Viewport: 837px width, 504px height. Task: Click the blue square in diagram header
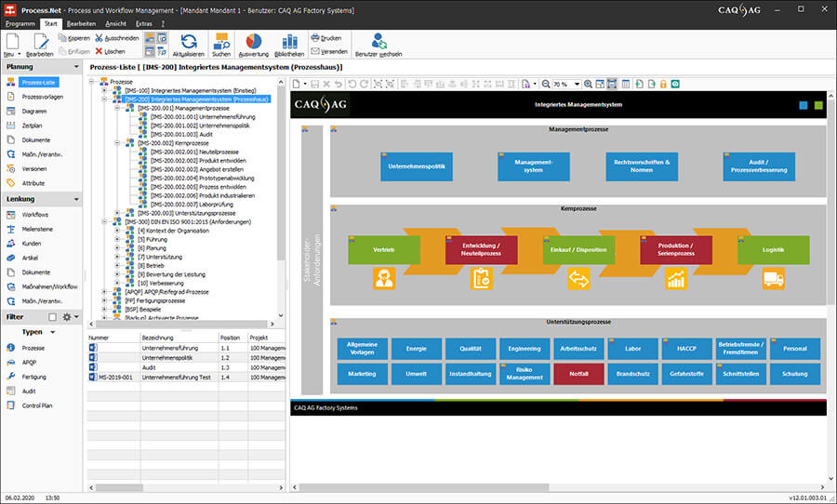(x=804, y=105)
